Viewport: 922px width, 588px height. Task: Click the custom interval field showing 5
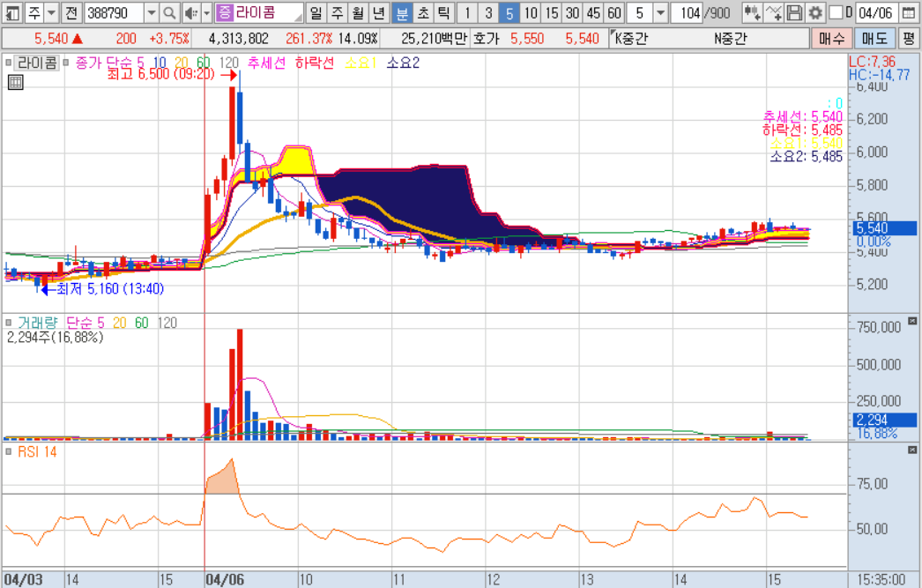click(640, 12)
